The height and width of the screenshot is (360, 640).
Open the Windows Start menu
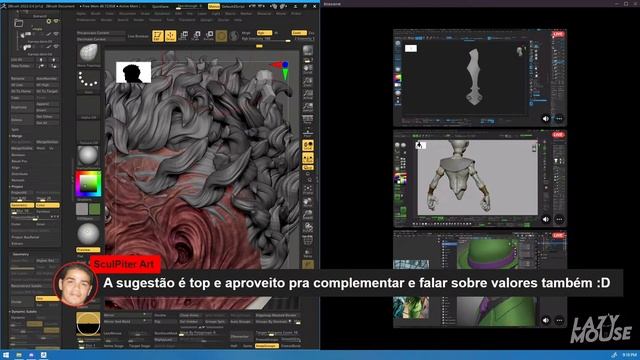[6, 355]
